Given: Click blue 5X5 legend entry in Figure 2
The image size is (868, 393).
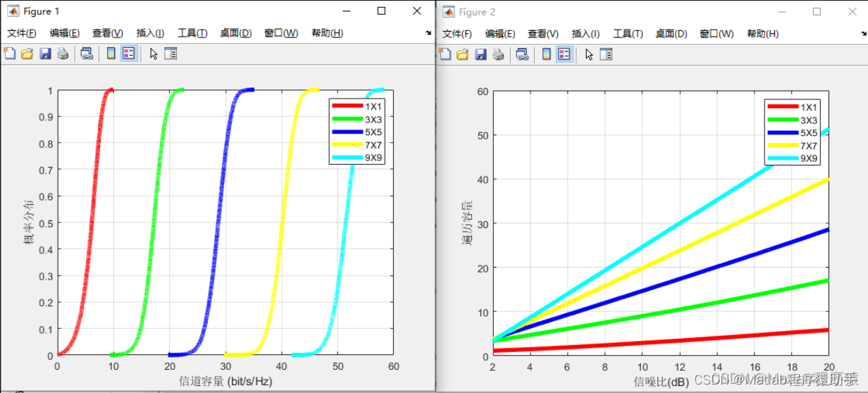Looking at the screenshot, I should pyautogui.click(x=793, y=132).
